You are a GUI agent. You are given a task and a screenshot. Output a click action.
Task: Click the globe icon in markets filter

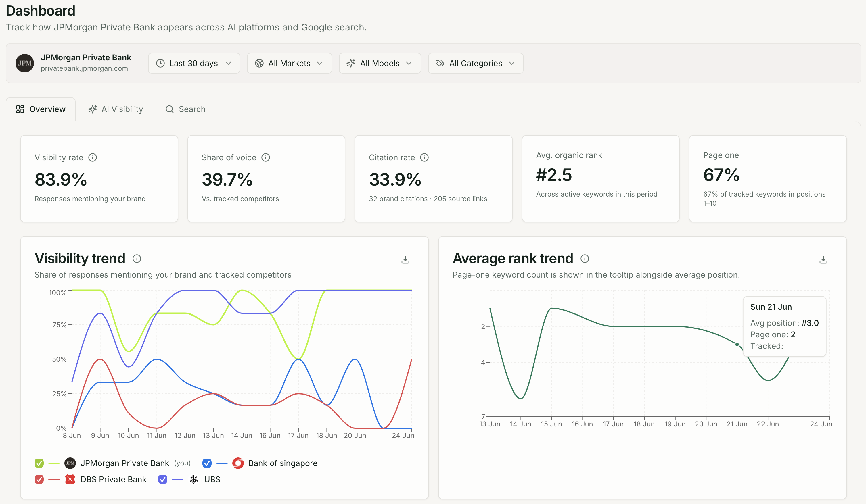point(259,63)
